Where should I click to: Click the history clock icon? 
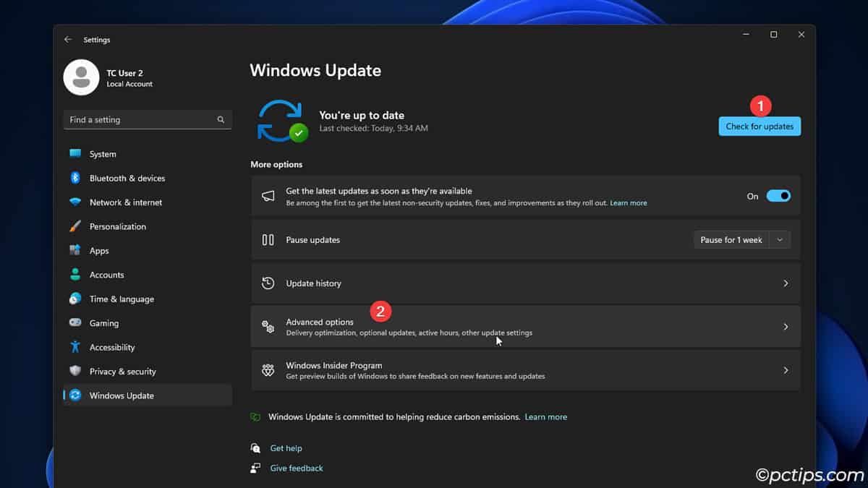268,283
